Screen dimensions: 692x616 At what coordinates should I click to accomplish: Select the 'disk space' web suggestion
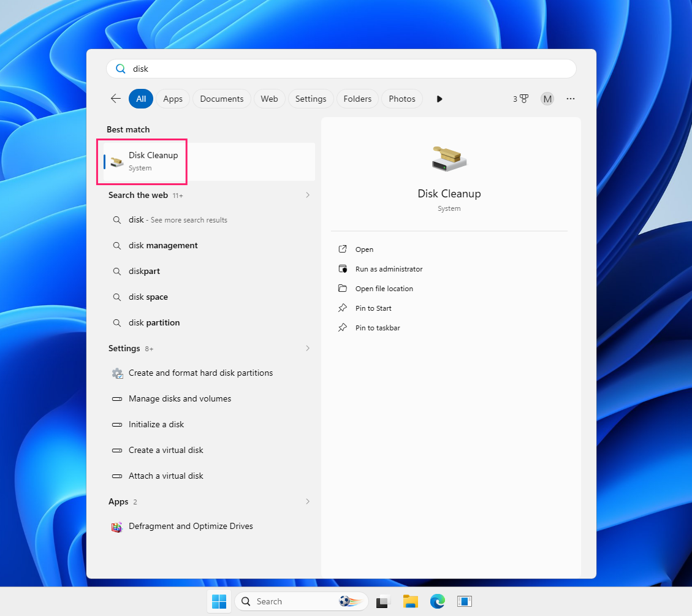(x=209, y=297)
